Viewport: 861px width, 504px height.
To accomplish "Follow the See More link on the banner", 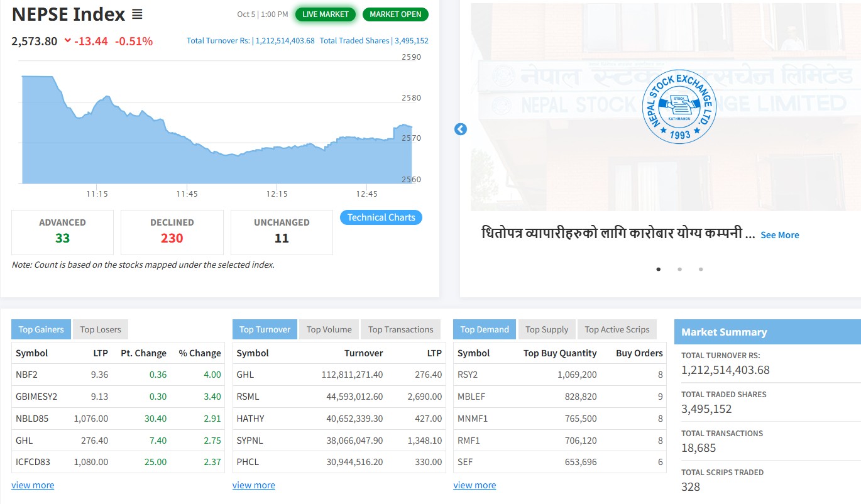I will click(780, 235).
